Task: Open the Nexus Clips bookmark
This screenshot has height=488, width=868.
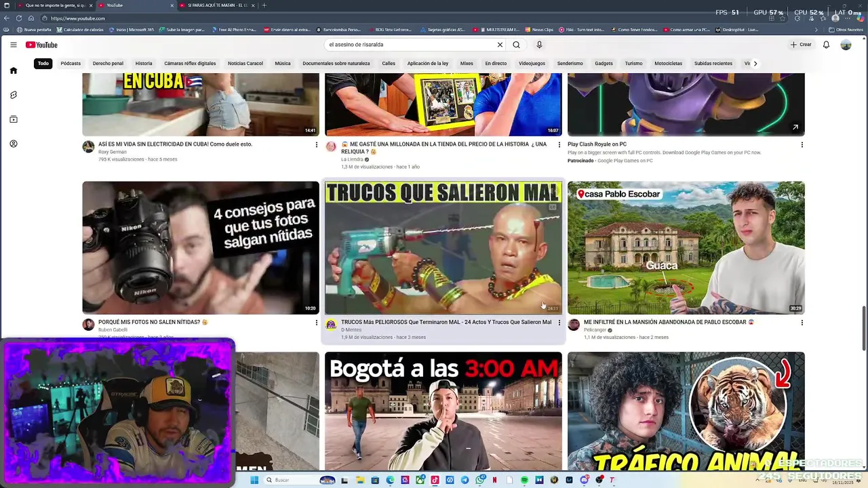Action: coord(539,30)
